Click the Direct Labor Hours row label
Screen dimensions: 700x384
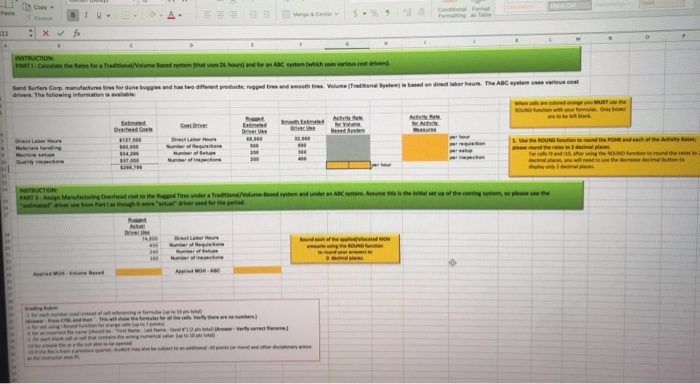[x=38, y=141]
